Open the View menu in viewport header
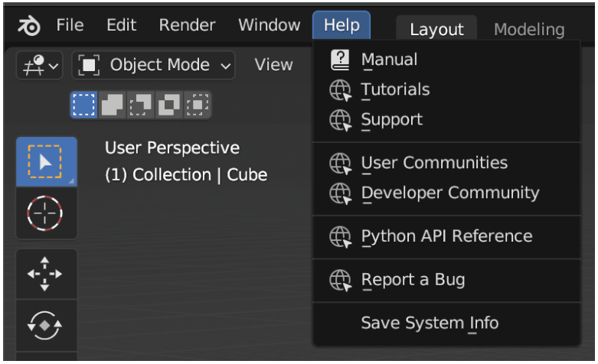Screen dimensions: 598x364 [x=273, y=65]
